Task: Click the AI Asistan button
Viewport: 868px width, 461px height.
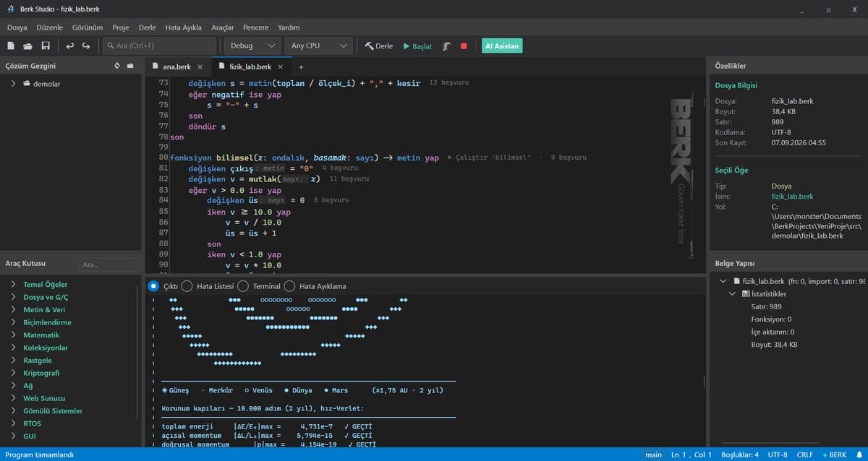Action: tap(502, 46)
